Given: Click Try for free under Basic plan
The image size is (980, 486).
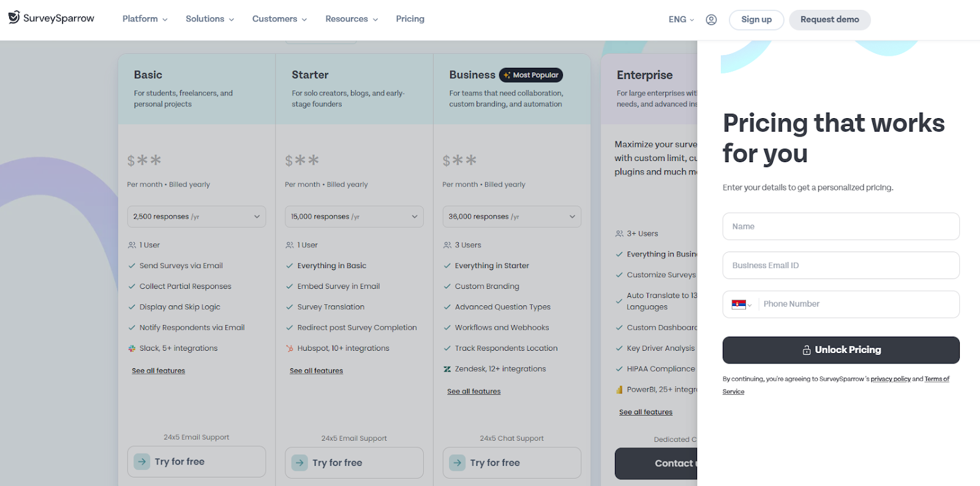Looking at the screenshot, I should [197, 462].
